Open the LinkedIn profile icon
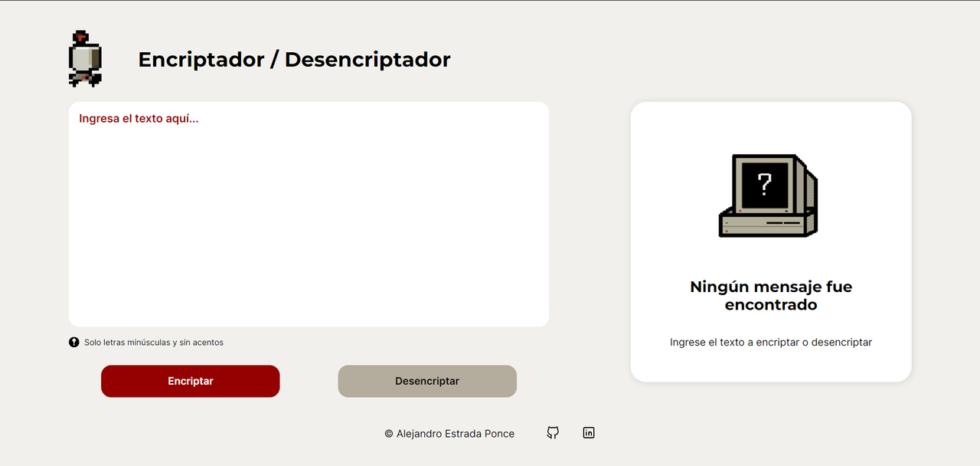Screen dimensions: 980x466 pyautogui.click(x=589, y=433)
